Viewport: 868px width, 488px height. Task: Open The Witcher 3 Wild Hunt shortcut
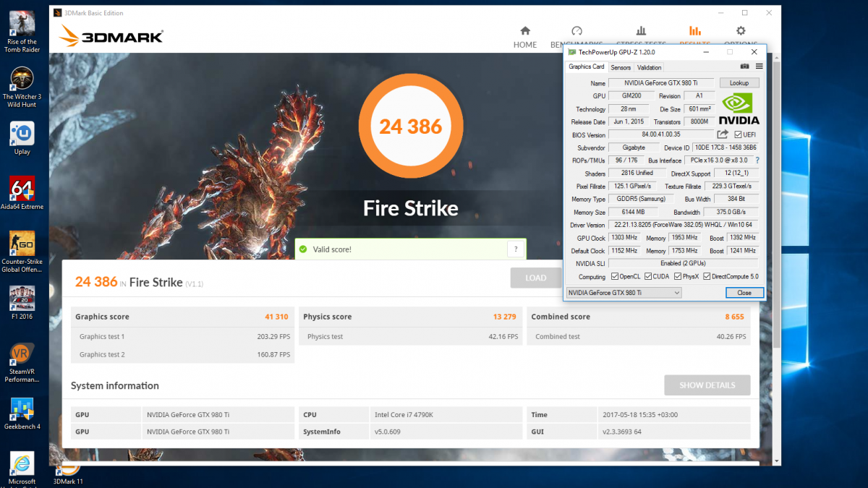pos(22,87)
